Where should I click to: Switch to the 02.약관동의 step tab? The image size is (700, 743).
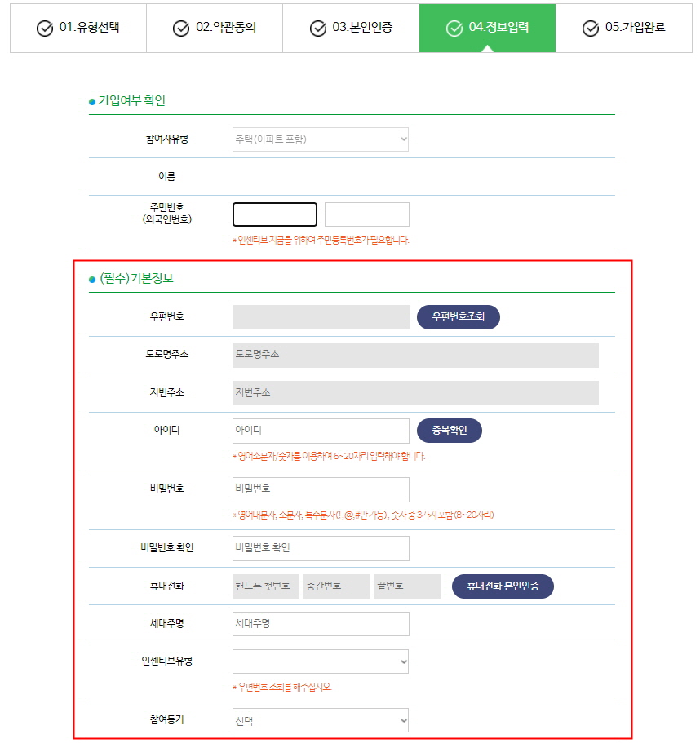(x=214, y=28)
